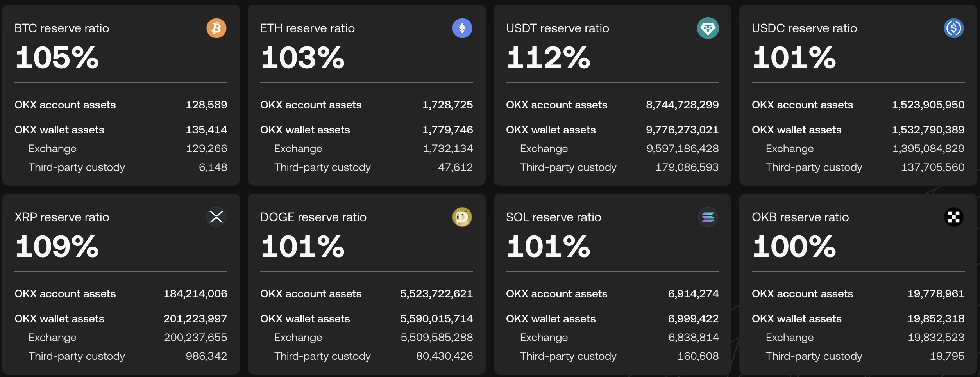Image resolution: width=980 pixels, height=377 pixels.
Task: Open the SOL reserve ratio title
Action: point(554,217)
